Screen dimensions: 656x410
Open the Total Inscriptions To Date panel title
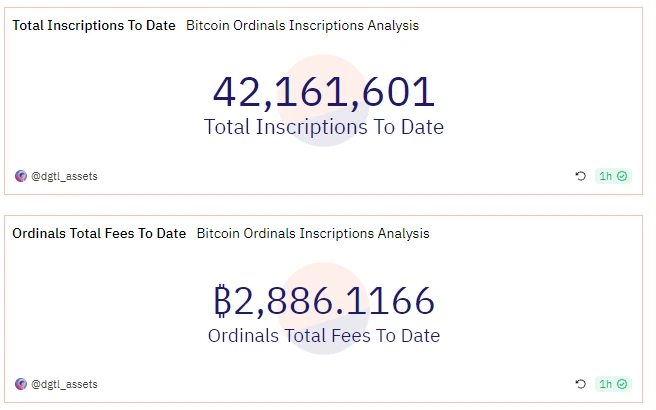point(94,25)
